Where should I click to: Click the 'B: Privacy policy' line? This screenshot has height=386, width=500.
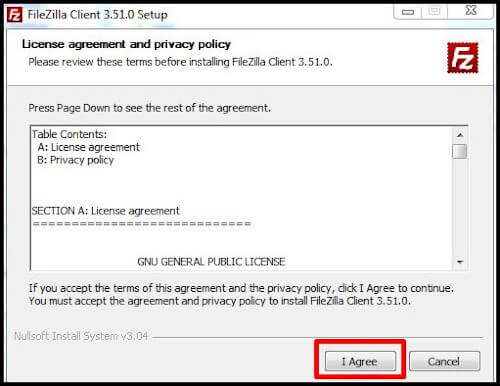(x=75, y=160)
